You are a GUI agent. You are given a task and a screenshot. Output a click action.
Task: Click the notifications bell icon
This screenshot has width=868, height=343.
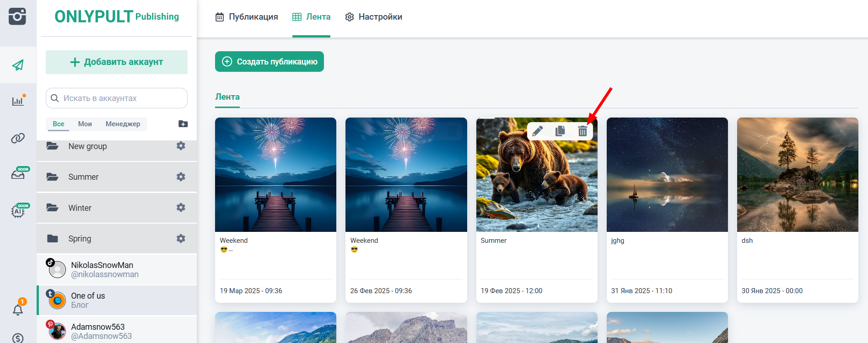(x=18, y=310)
